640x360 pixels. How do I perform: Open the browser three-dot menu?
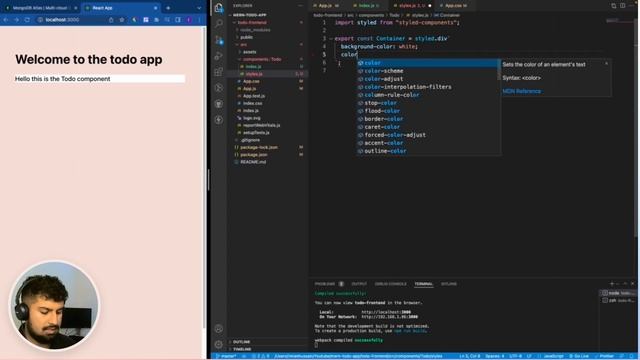click(200, 20)
